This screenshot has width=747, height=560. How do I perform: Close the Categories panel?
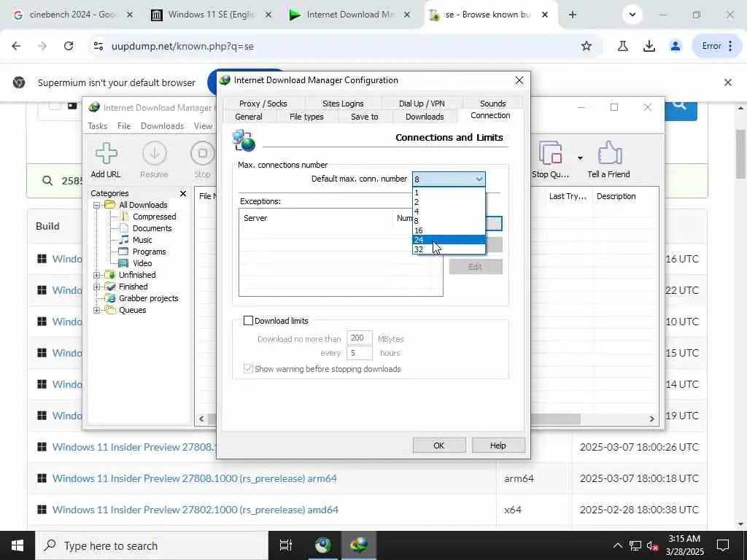point(183,193)
